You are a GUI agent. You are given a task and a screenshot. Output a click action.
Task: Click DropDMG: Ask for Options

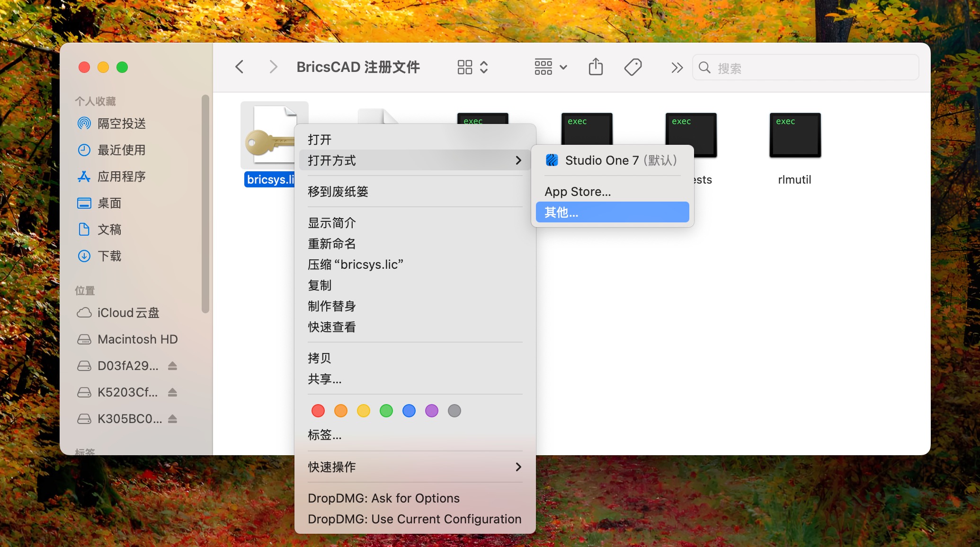click(x=383, y=498)
